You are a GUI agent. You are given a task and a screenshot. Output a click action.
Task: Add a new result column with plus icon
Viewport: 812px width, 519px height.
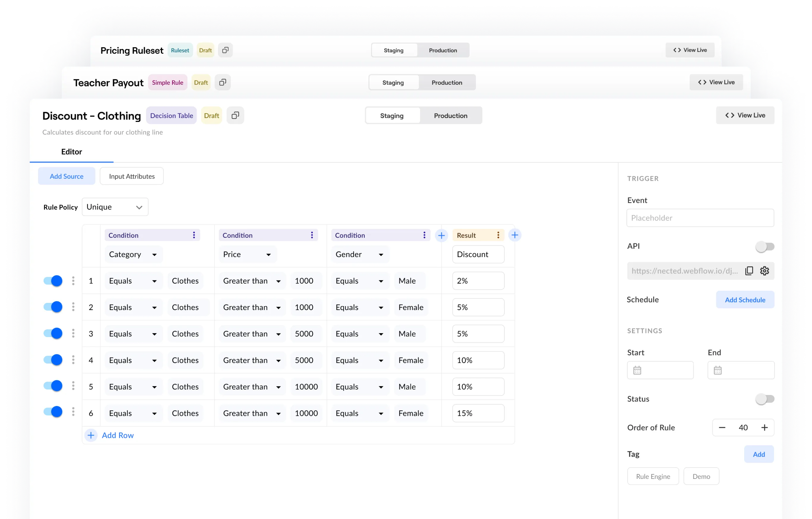click(515, 235)
